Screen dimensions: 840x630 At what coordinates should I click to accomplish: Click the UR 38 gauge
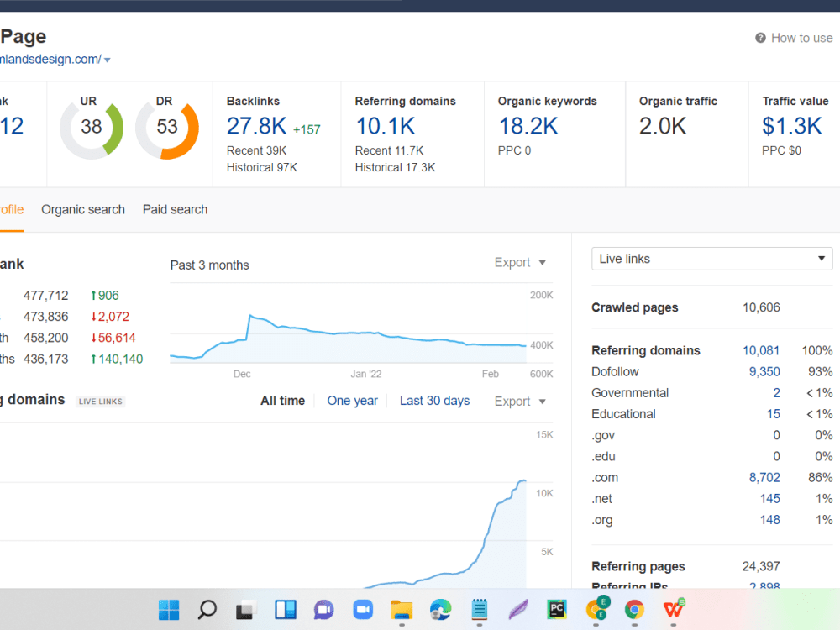92,128
